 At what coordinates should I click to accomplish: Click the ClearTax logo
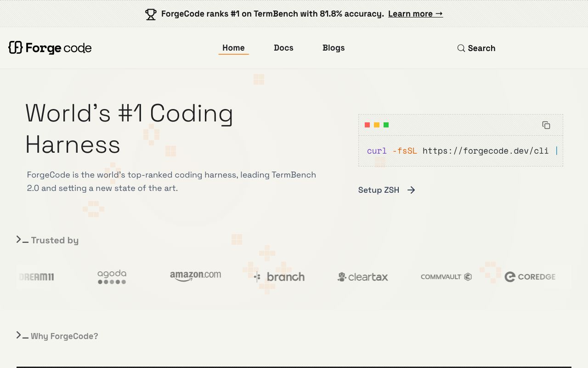point(363,277)
